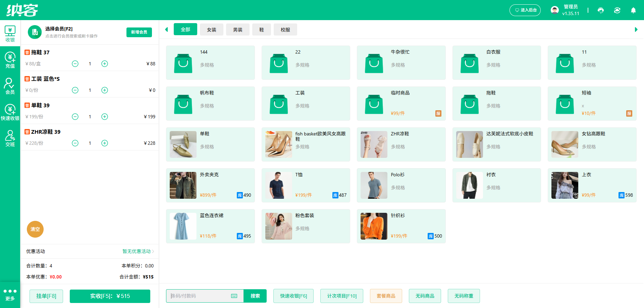Select the 上衣 product thumbnail

tap(565, 185)
